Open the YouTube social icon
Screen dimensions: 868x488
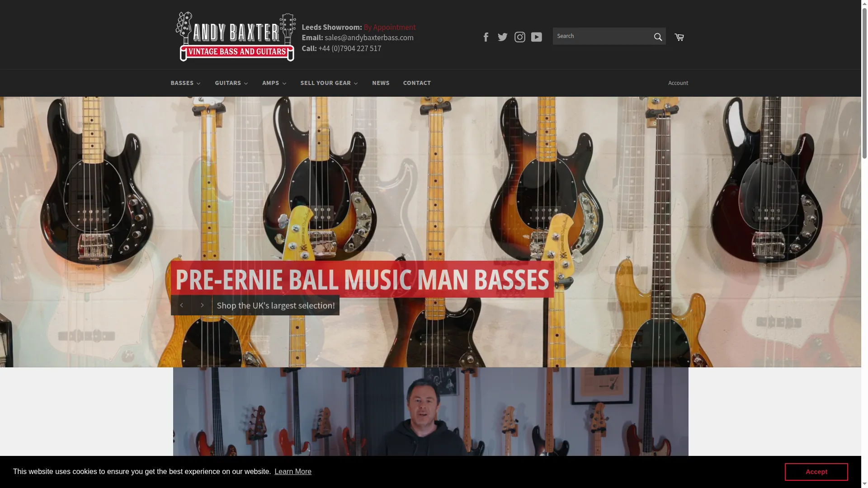[x=537, y=37]
